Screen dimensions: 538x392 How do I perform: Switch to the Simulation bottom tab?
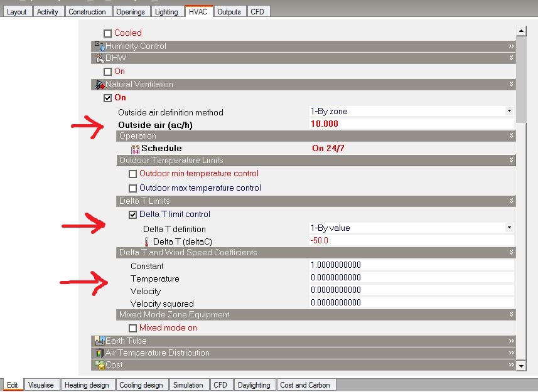coord(188,385)
